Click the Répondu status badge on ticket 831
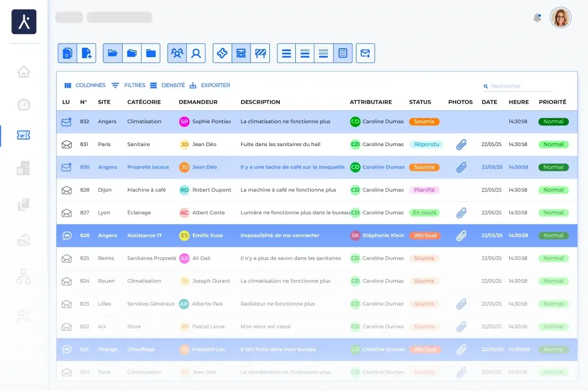 tap(426, 145)
